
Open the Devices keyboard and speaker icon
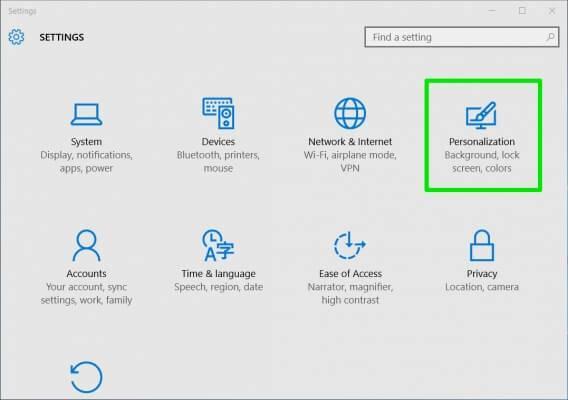click(218, 113)
